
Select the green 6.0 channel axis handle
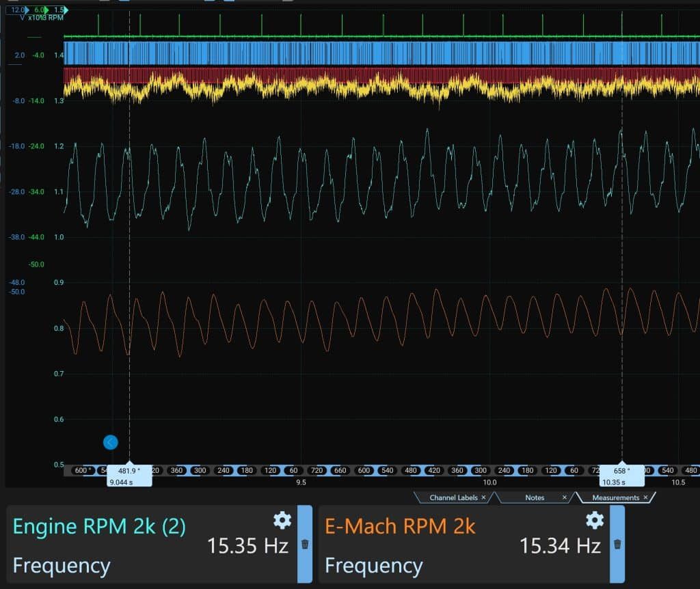coord(40,10)
